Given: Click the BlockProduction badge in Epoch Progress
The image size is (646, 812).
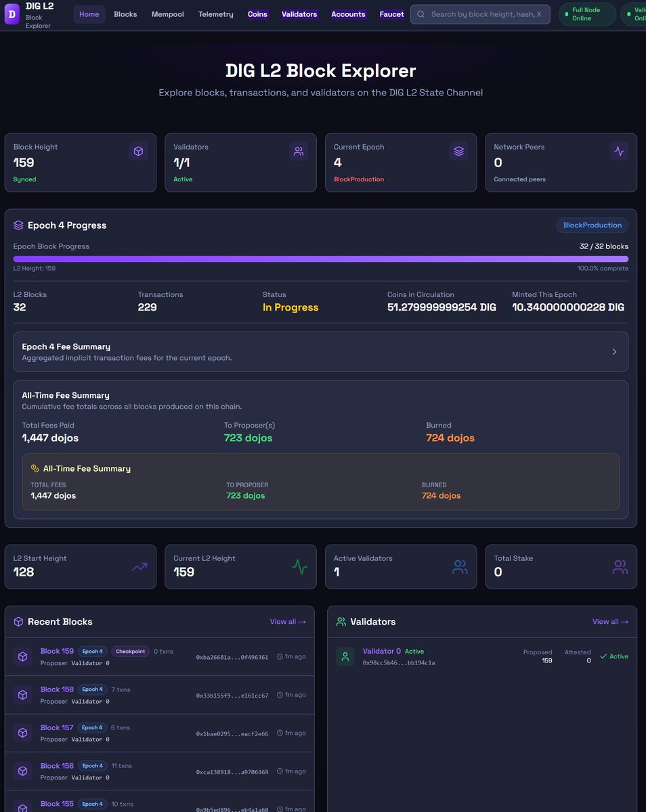Looking at the screenshot, I should click(593, 225).
